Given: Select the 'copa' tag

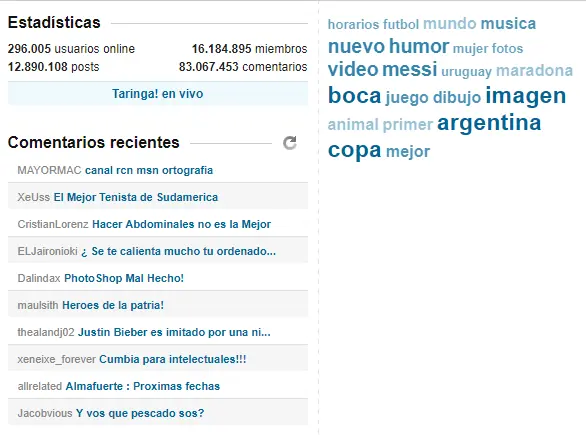Looking at the screenshot, I should [x=355, y=150].
